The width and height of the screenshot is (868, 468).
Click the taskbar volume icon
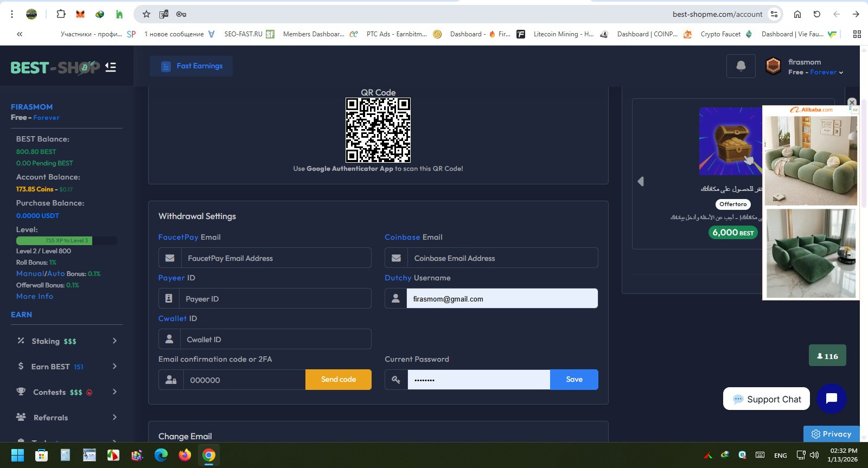814,455
